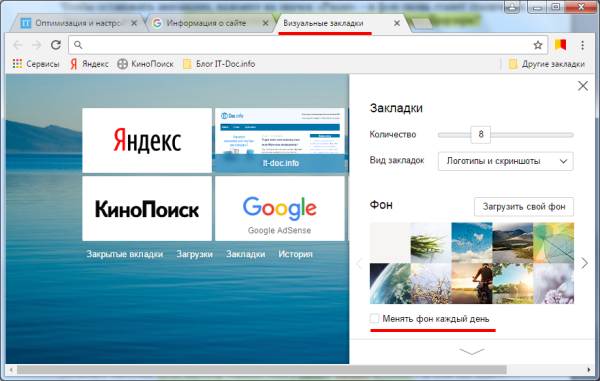Screen dimensions: 600x381
Task: Click Загрузить свой фон button
Action: tap(523, 207)
